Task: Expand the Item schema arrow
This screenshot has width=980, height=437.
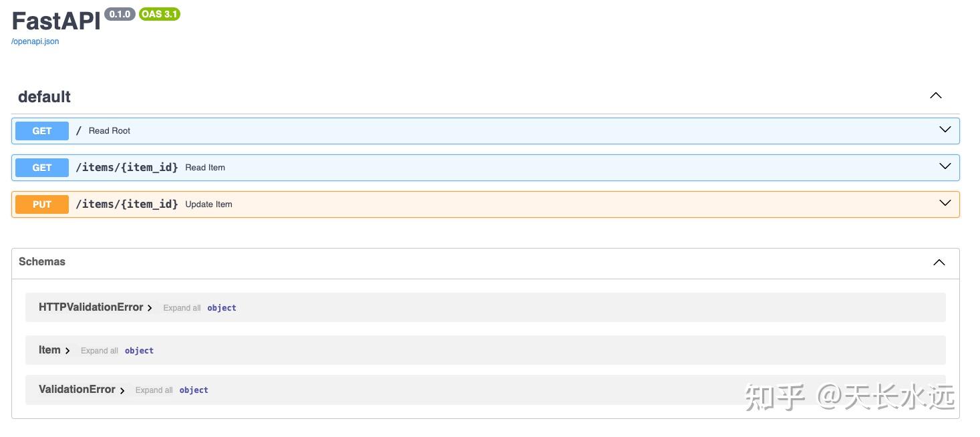Action: pyautogui.click(x=67, y=351)
